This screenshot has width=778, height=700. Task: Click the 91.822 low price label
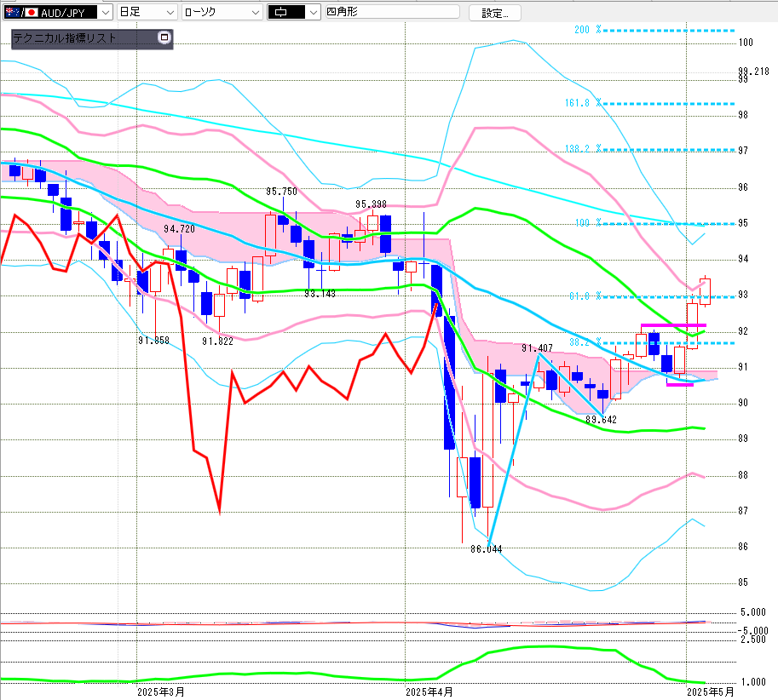[x=217, y=341]
